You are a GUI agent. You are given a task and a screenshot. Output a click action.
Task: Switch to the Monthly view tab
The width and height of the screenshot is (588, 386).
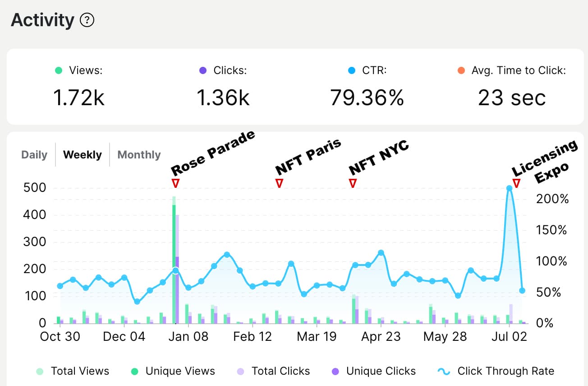tap(139, 155)
